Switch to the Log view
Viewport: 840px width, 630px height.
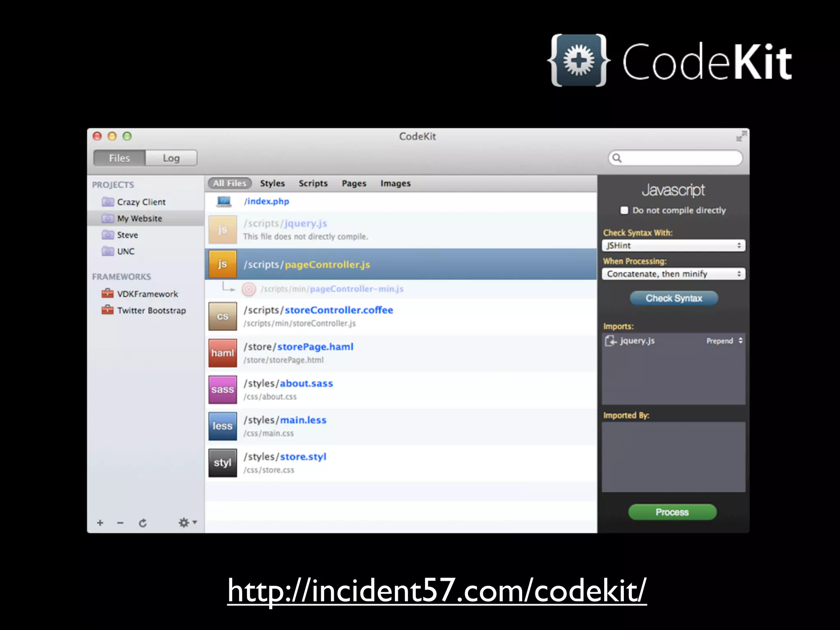[171, 158]
